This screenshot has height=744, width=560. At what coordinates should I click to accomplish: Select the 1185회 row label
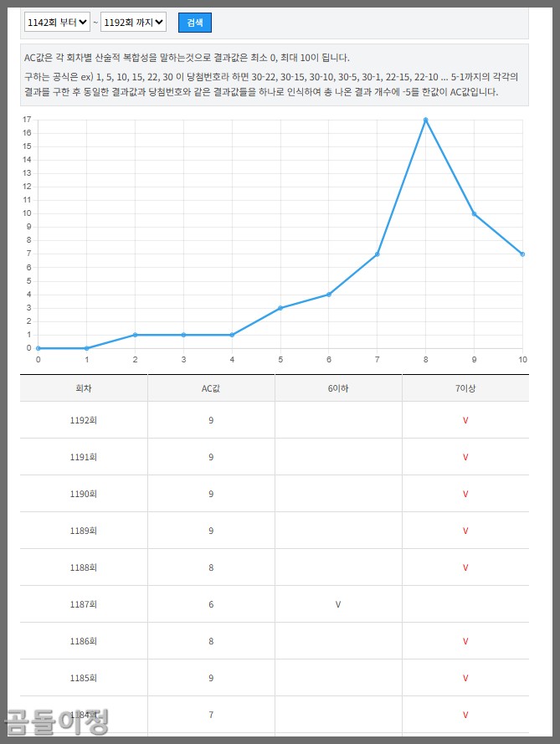tap(84, 678)
